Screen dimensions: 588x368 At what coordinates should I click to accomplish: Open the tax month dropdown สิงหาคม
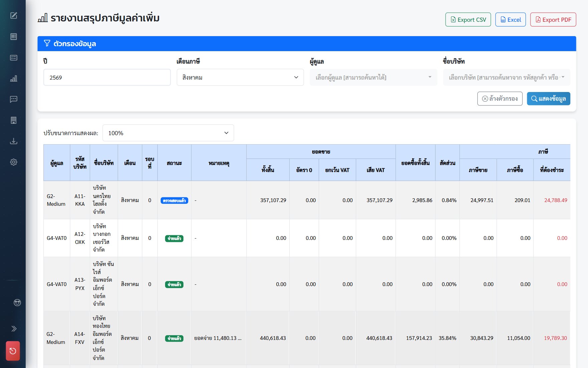(x=240, y=77)
